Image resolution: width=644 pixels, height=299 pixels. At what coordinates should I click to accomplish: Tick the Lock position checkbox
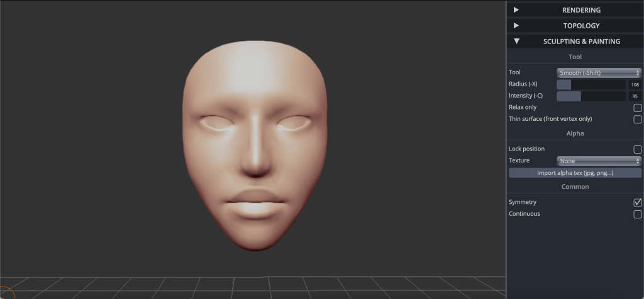(637, 149)
